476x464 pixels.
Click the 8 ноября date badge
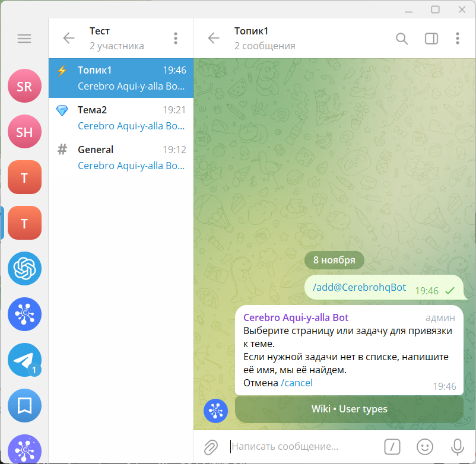coord(334,260)
